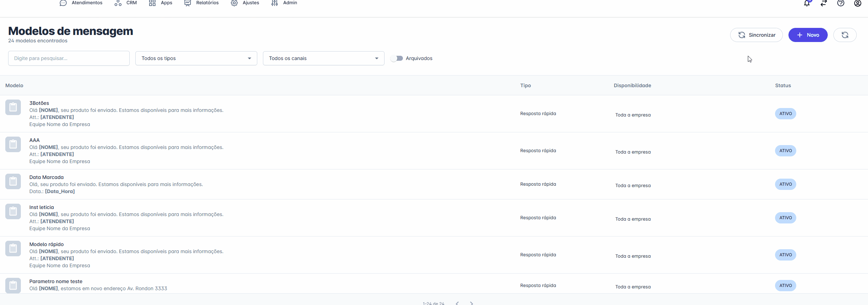Click the transfer arrows icon in header

tap(824, 4)
